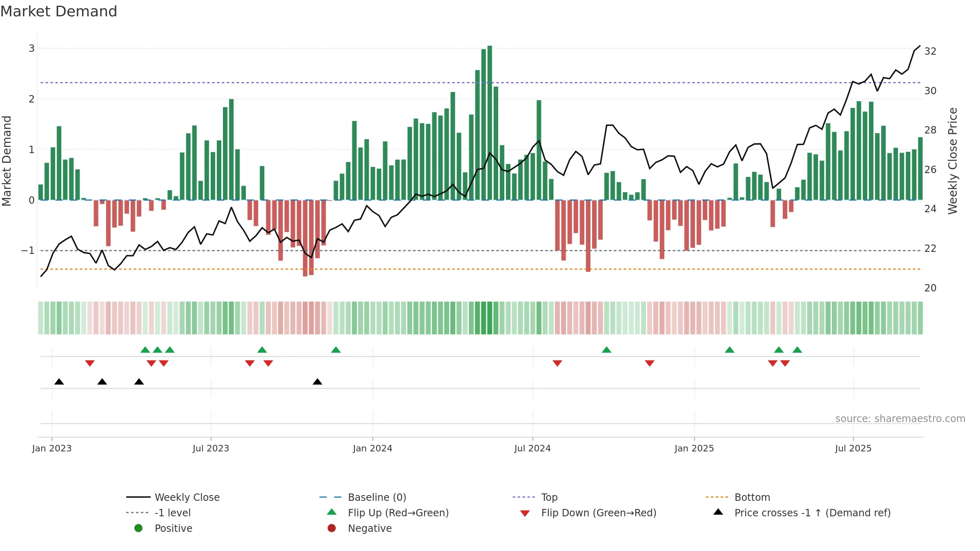Click the right axis price tick 26

click(930, 170)
